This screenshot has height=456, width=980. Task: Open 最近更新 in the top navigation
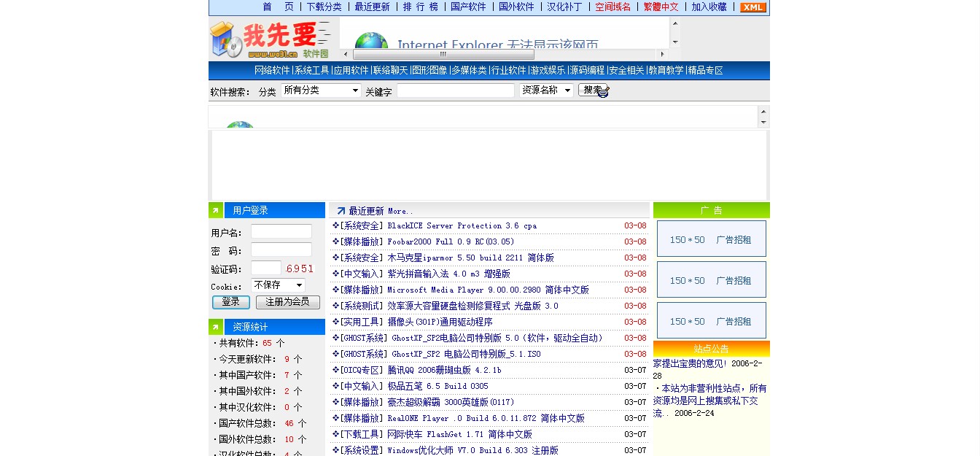[373, 7]
